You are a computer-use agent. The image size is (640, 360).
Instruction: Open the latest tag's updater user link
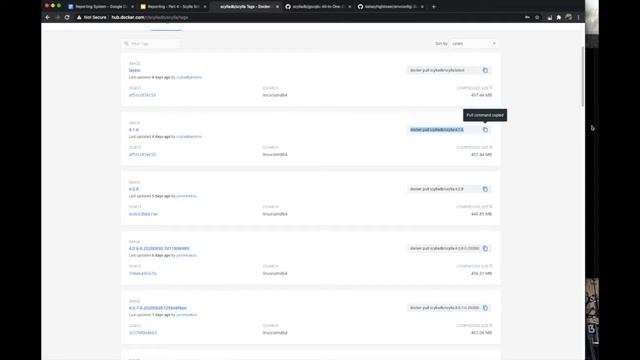(x=189, y=77)
